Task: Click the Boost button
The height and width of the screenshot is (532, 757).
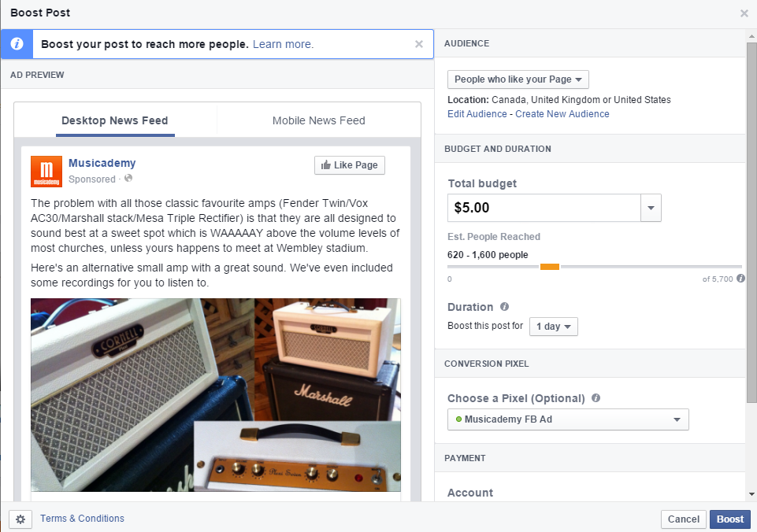Action: tap(730, 519)
